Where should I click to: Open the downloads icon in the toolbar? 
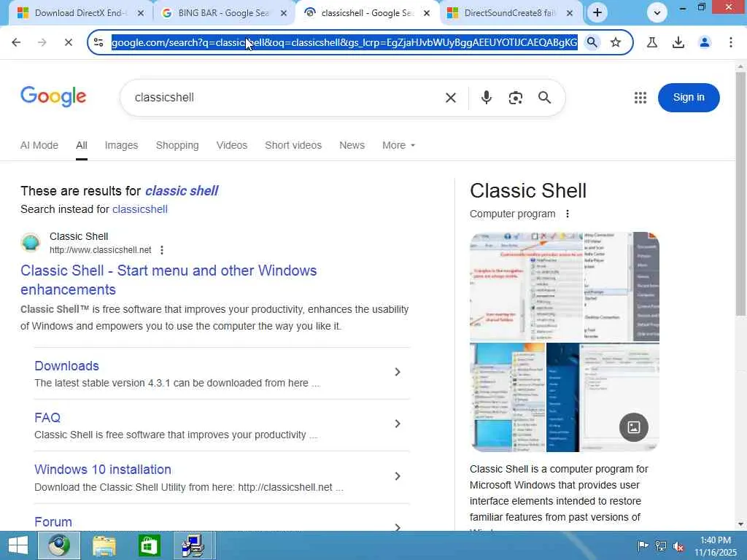click(x=678, y=42)
